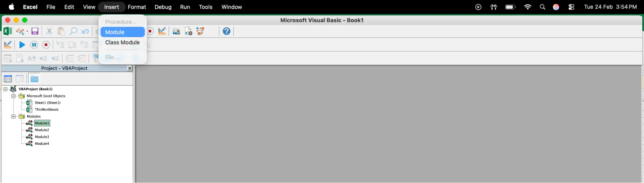Choose Module from Insert menu
Screen dimensions: 644x183
click(x=122, y=32)
